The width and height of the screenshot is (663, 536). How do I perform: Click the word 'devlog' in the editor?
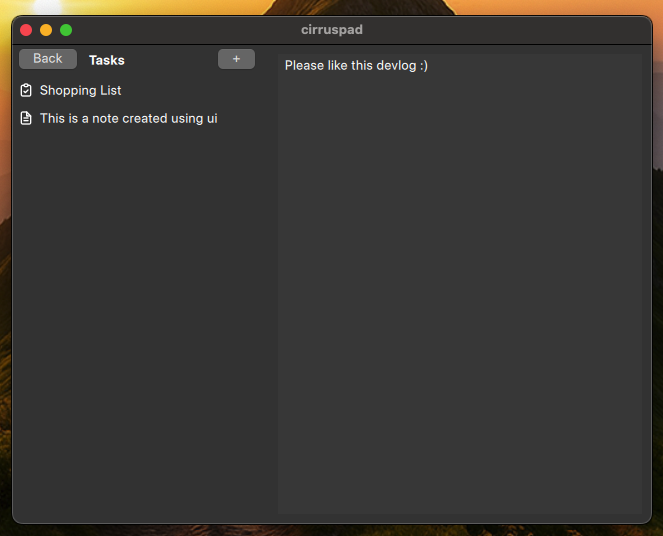click(x=396, y=66)
